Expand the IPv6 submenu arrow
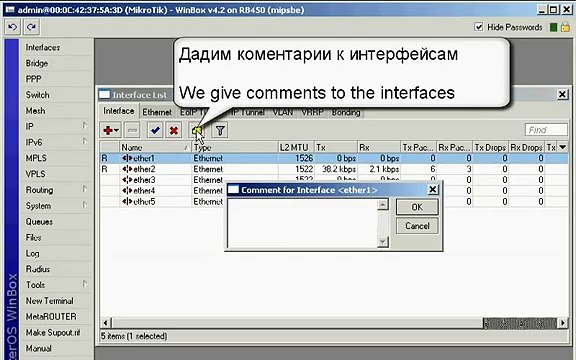The width and height of the screenshot is (576, 360). click(85, 141)
